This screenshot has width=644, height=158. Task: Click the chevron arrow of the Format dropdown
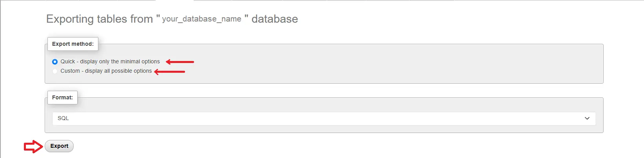coord(587,118)
